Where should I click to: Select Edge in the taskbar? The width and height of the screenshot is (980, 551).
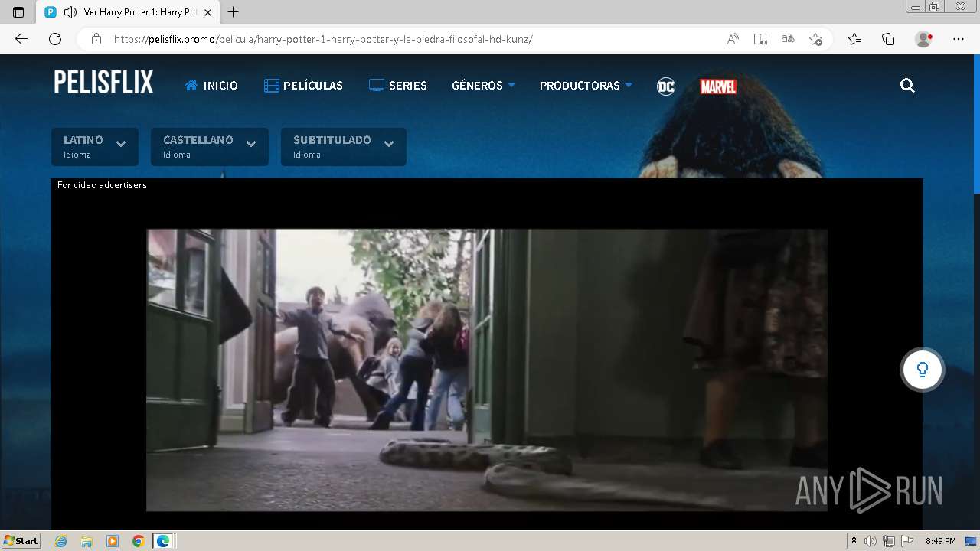[163, 541]
